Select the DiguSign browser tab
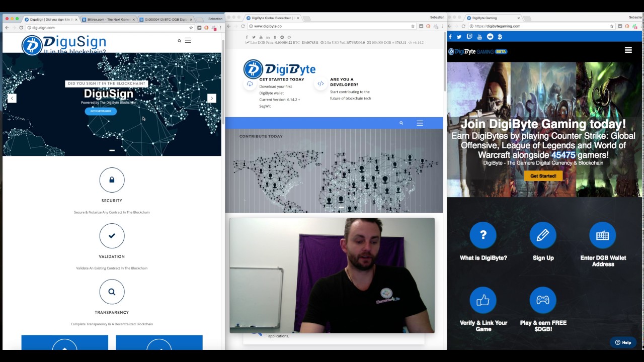644x362 pixels. point(50,20)
